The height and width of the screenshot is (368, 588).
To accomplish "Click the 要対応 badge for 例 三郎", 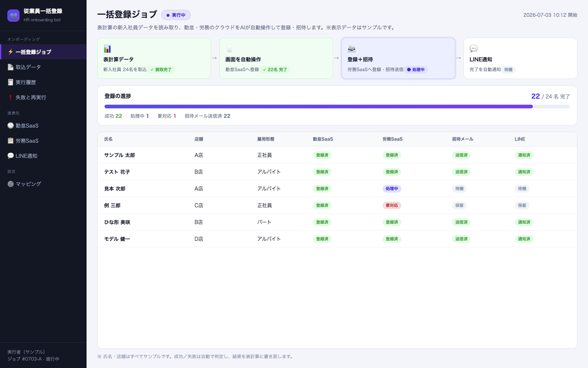I will pos(392,205).
